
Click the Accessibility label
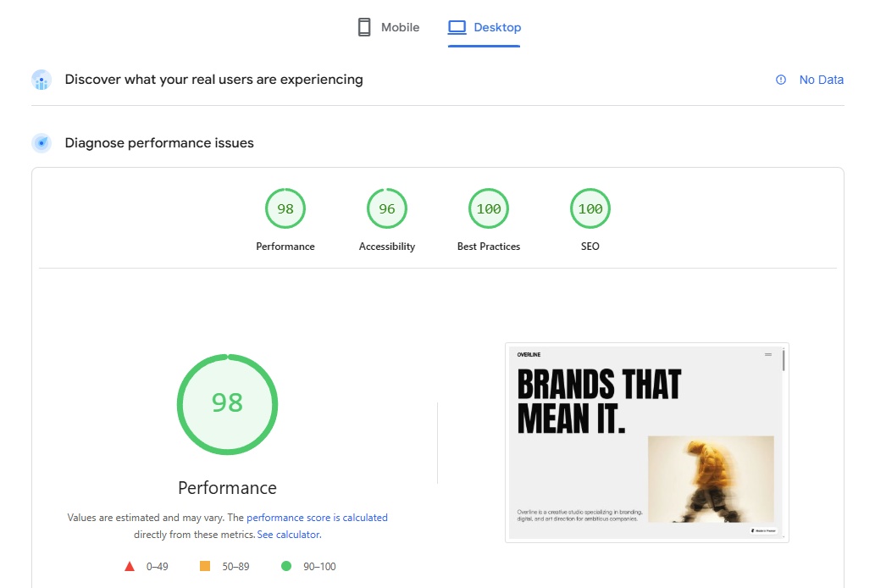pos(387,247)
